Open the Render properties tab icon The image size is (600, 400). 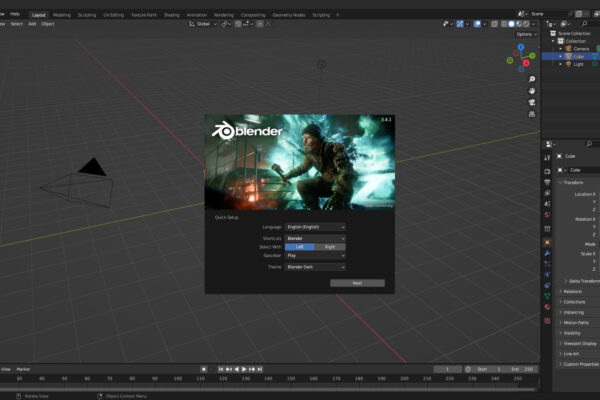tap(547, 171)
